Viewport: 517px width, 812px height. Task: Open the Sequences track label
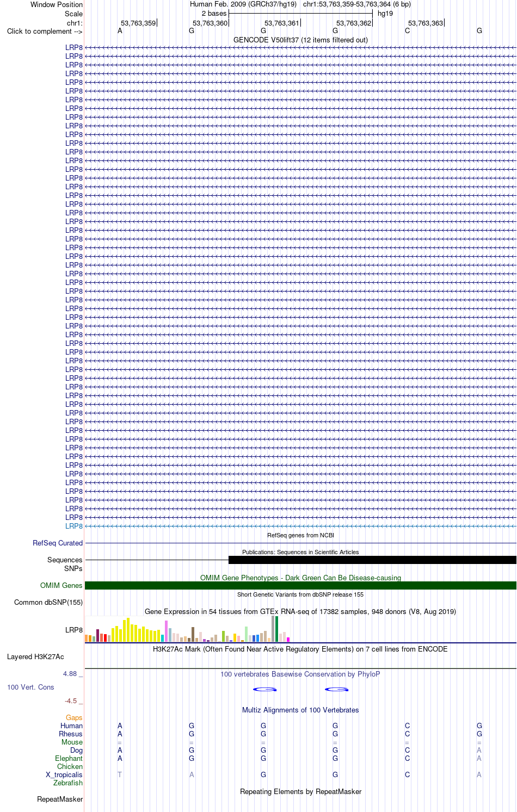[x=65, y=560]
